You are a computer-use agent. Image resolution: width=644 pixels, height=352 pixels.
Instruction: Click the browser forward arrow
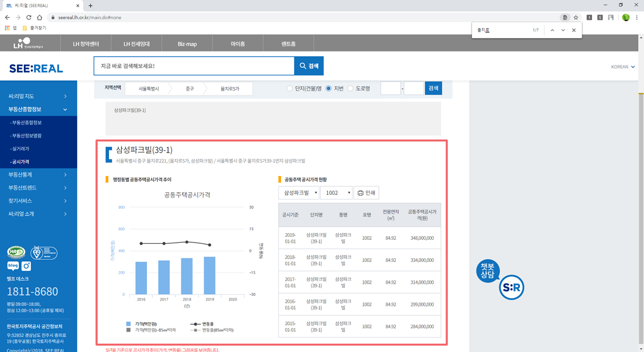pos(18,17)
